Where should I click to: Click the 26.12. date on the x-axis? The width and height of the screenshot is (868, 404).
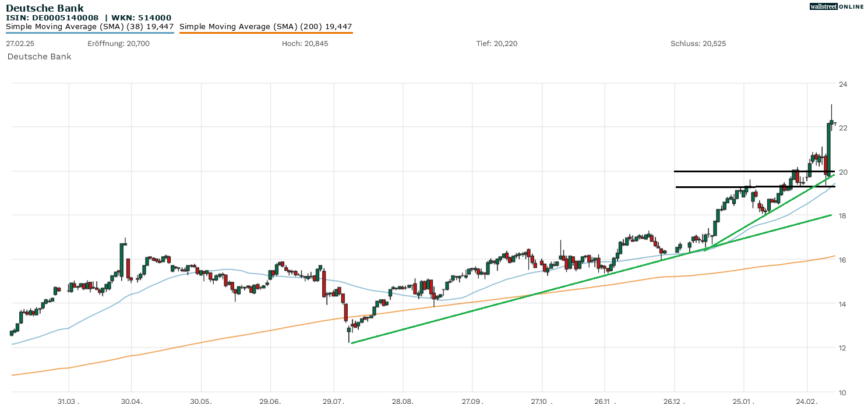(675, 401)
